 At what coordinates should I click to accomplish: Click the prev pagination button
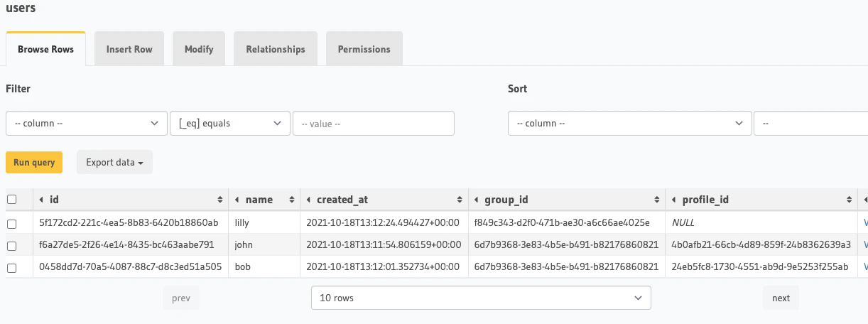(x=181, y=298)
